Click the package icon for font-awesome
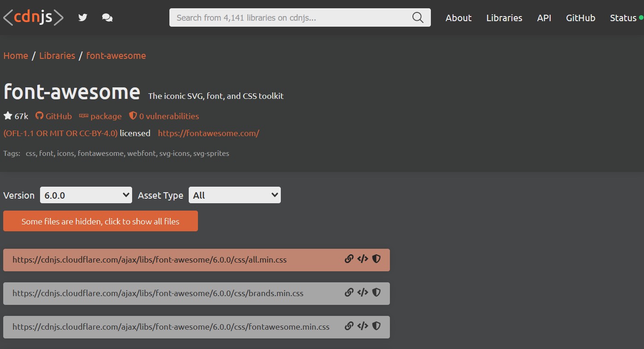 (84, 116)
